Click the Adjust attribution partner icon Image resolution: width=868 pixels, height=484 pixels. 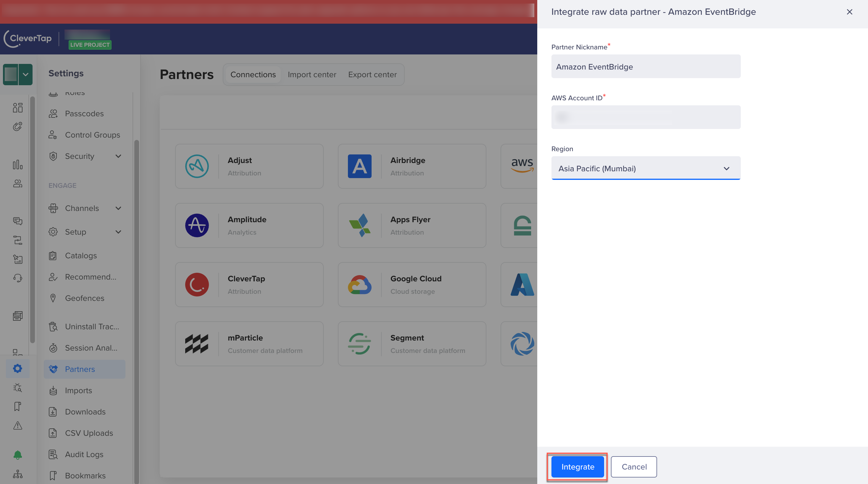pos(197,166)
